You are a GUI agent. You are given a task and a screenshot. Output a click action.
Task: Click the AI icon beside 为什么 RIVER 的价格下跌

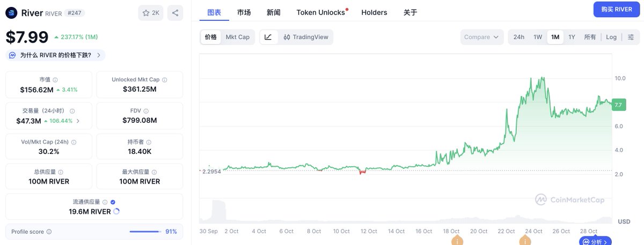click(12, 55)
